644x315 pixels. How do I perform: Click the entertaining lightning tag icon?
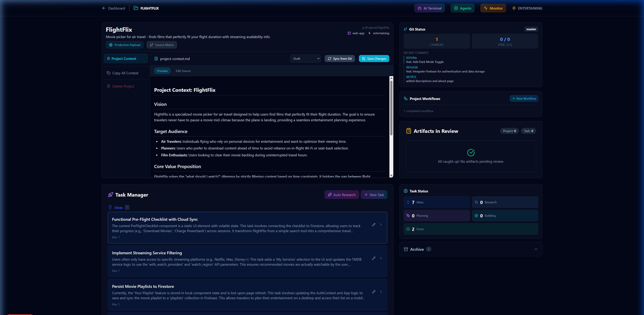coord(369,33)
